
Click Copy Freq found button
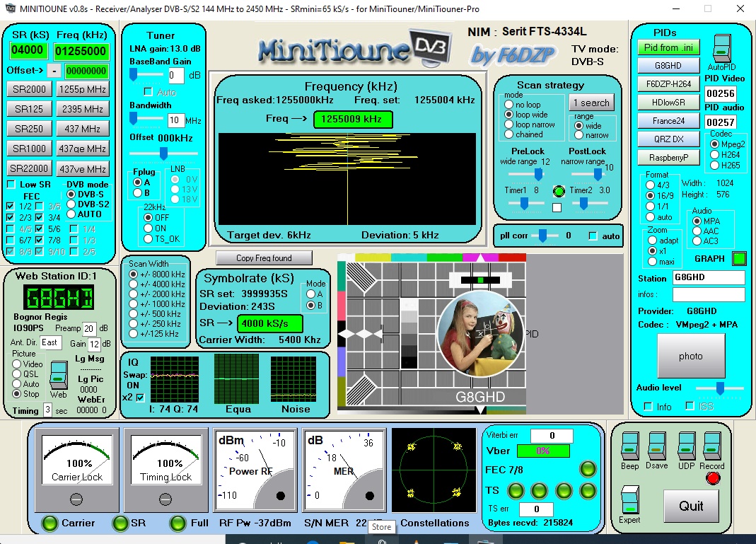tap(264, 258)
